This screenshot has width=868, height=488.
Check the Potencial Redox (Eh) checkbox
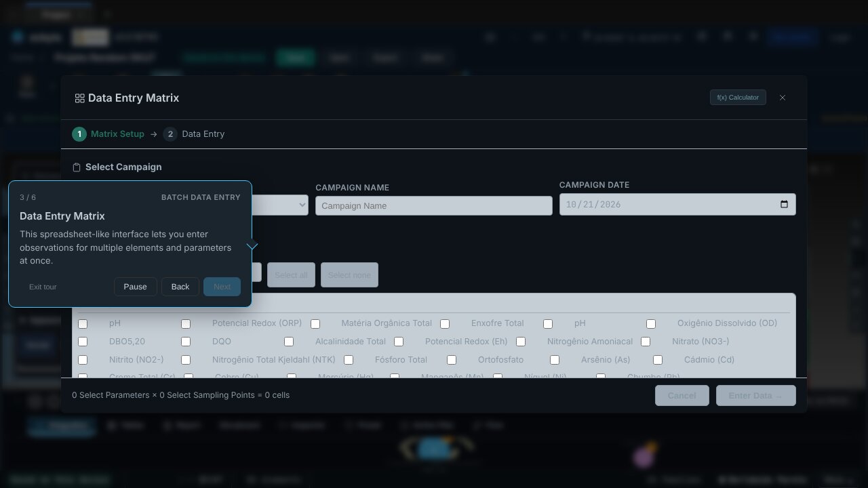coord(399,342)
